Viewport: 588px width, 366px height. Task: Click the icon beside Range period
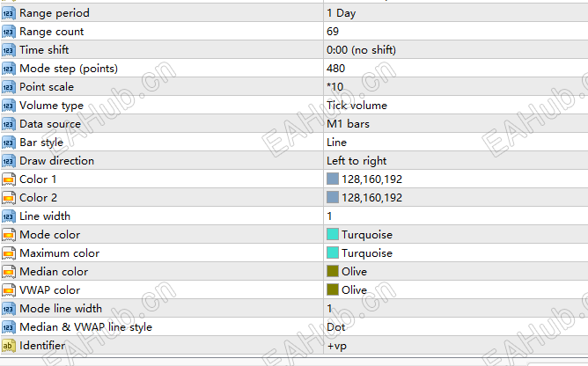(x=9, y=13)
